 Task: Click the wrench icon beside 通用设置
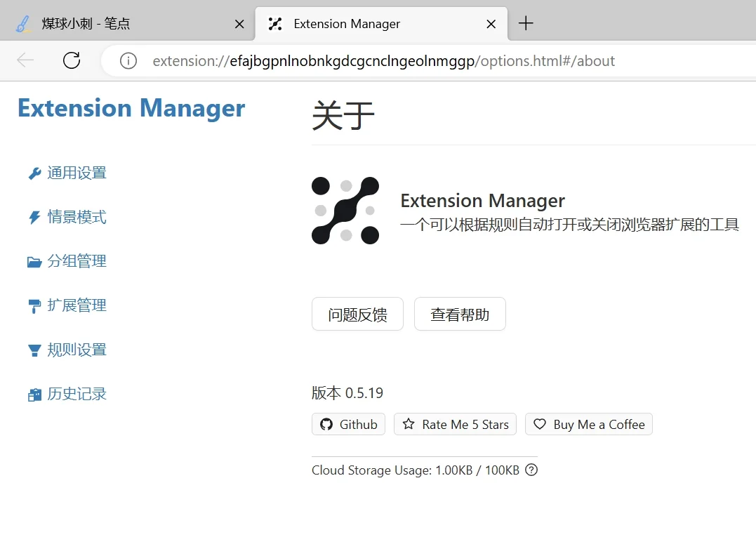(x=34, y=173)
